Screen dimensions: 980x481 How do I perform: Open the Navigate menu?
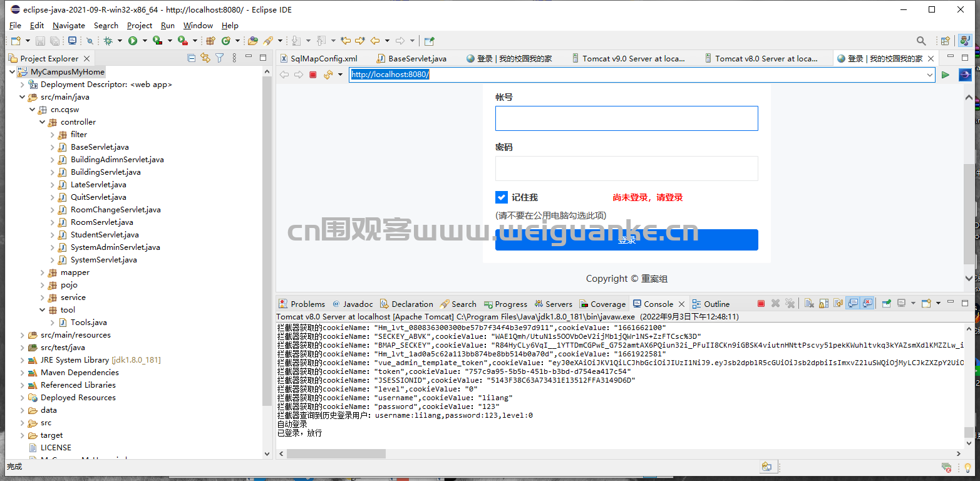click(x=69, y=26)
